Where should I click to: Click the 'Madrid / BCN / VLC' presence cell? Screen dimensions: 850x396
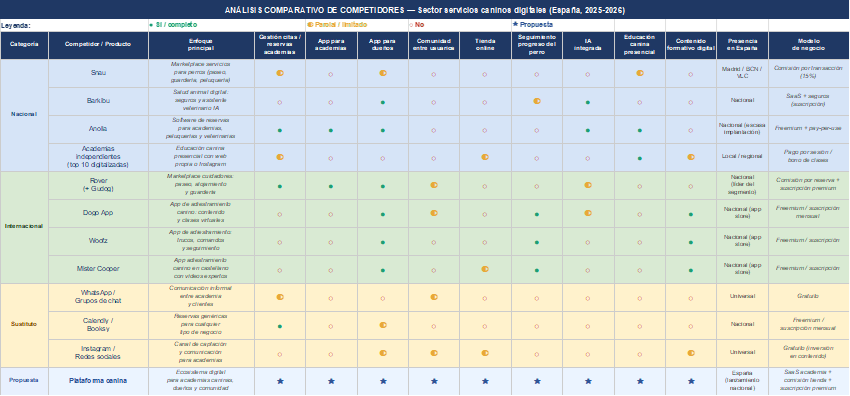coord(742,73)
